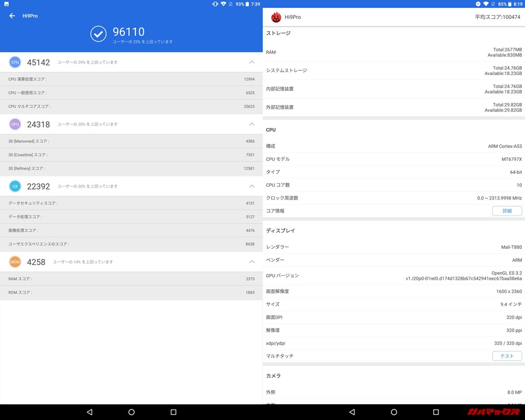
Task: Collapse the MEM 4258 score section
Action: point(251,261)
